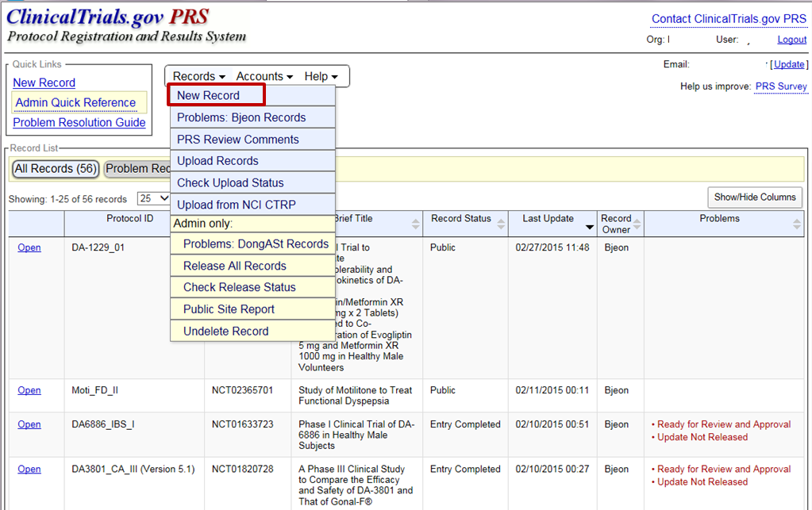Screen dimensions: 812x510
Task: Select Check Release Status menu item
Action: coord(252,287)
